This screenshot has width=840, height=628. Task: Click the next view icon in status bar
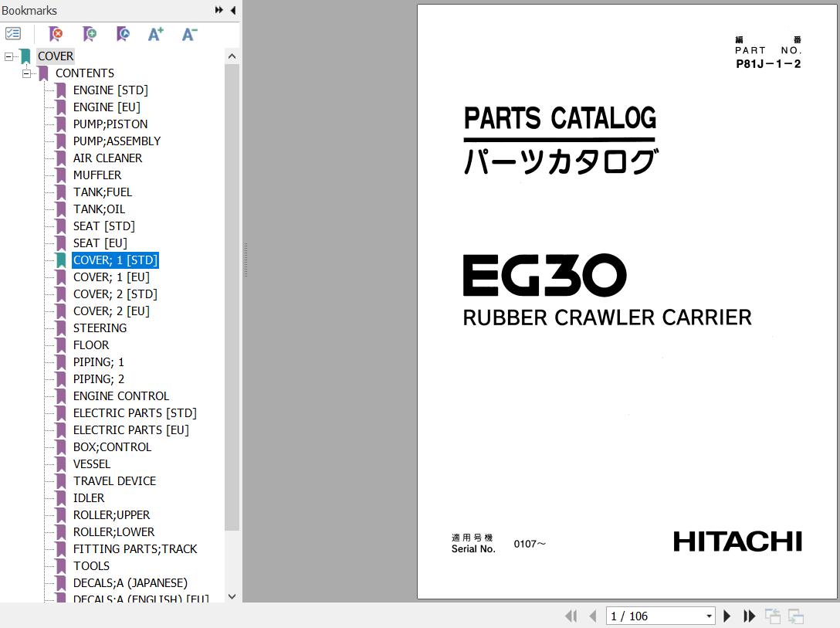coord(795,616)
